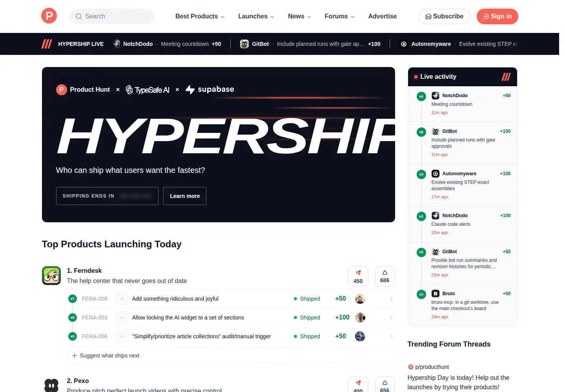Viewport: 565px width, 392px height.
Task: Expand FERA-008 row with right chevron
Action: [392, 299]
